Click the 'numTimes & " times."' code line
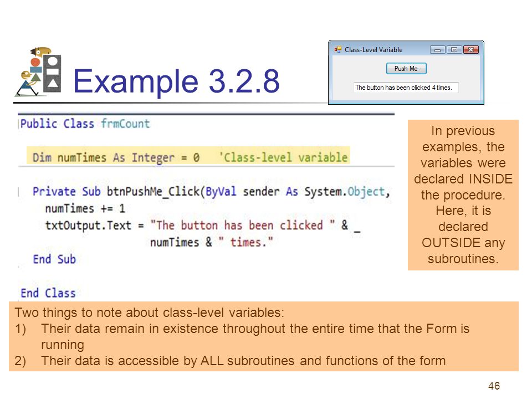Screen dimensions: 532x399 click(x=211, y=242)
